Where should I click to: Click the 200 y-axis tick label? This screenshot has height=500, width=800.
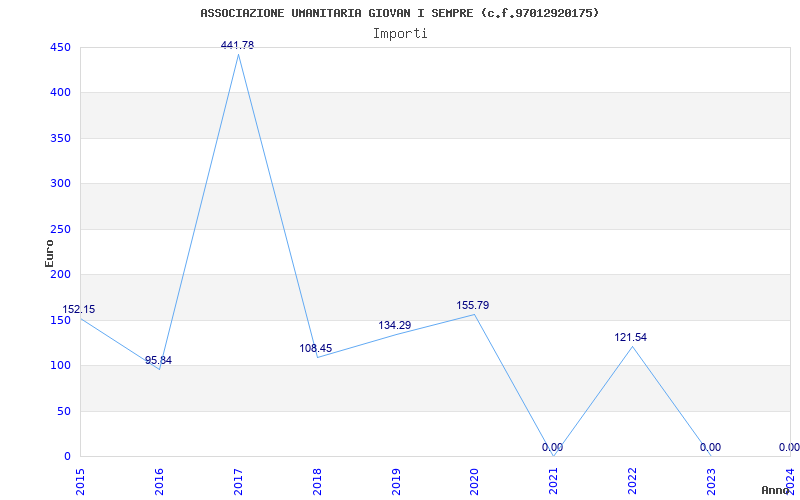coord(60,274)
